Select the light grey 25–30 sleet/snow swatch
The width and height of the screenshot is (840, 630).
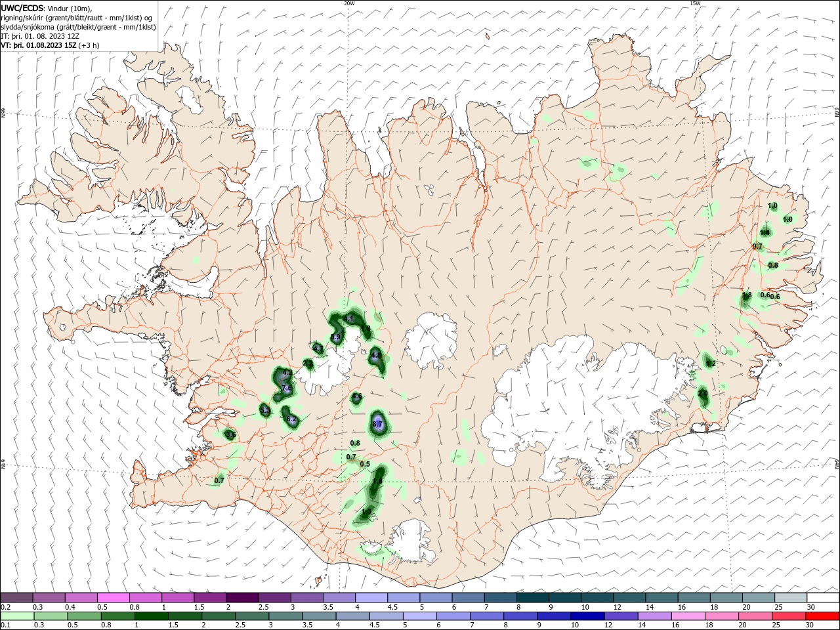791,598
